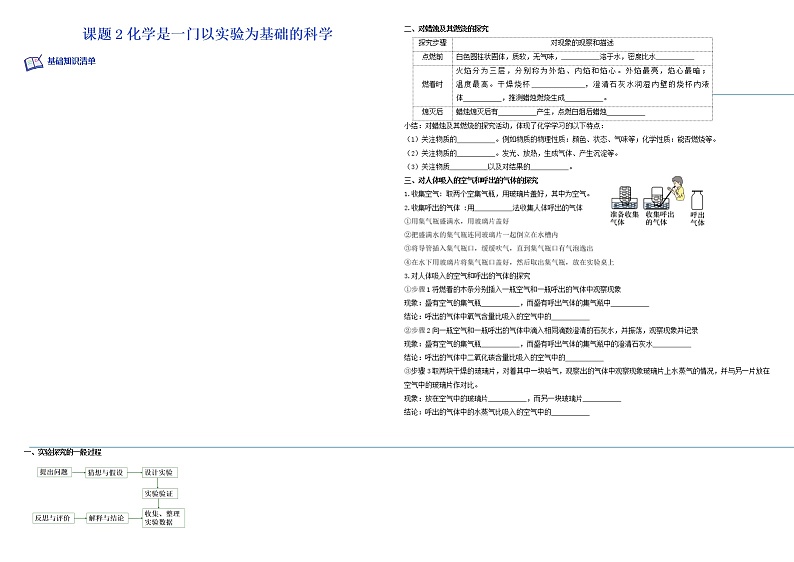Viewport: 794px width, 562px height.
Task: Click the flowchart box '提出问题'
Action: tap(54, 472)
